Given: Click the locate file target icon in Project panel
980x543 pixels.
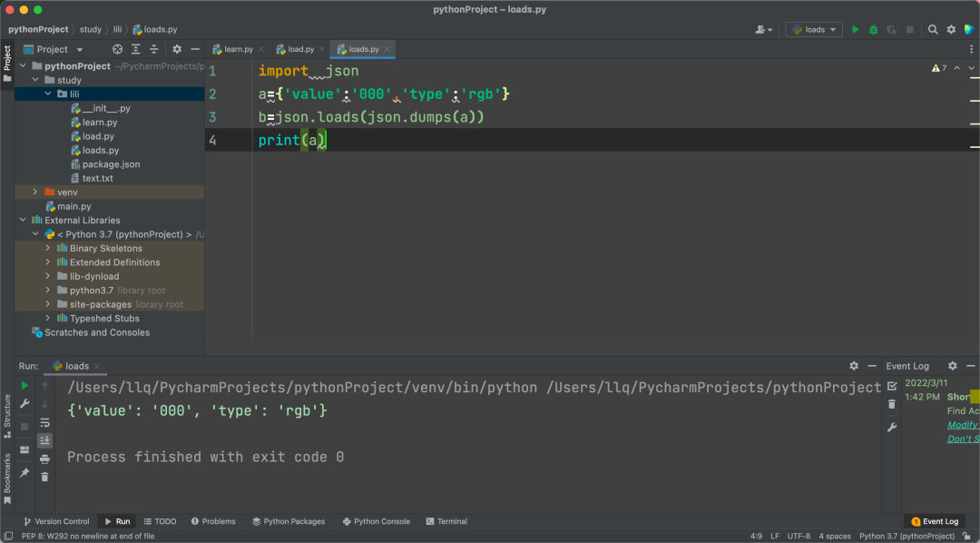Looking at the screenshot, I should [117, 49].
